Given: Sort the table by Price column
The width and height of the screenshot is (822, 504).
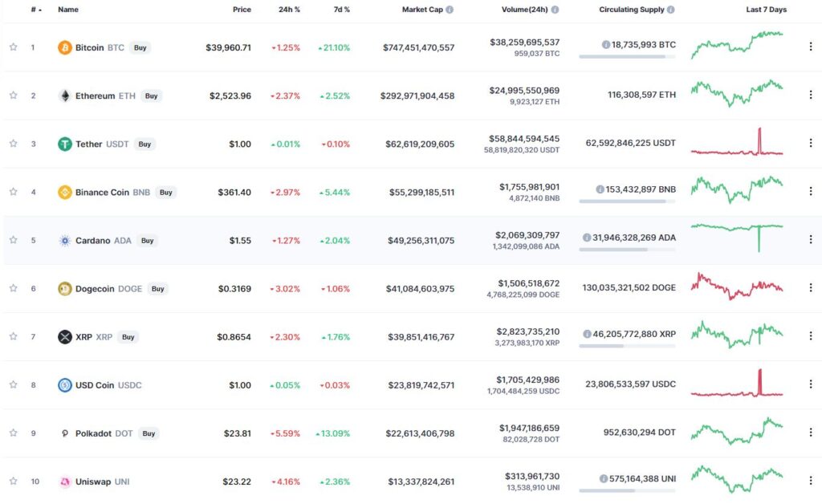Looking at the screenshot, I should pyautogui.click(x=242, y=10).
